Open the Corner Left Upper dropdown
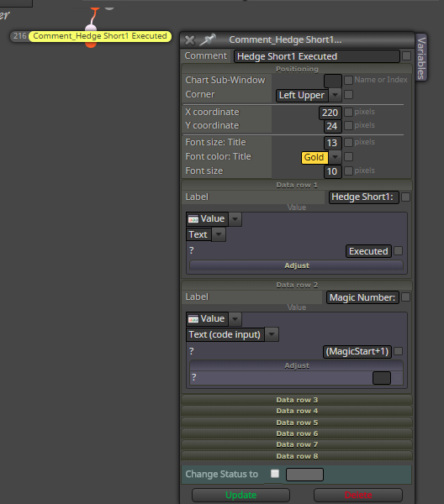Screen dimensions: 444x504 point(335,95)
